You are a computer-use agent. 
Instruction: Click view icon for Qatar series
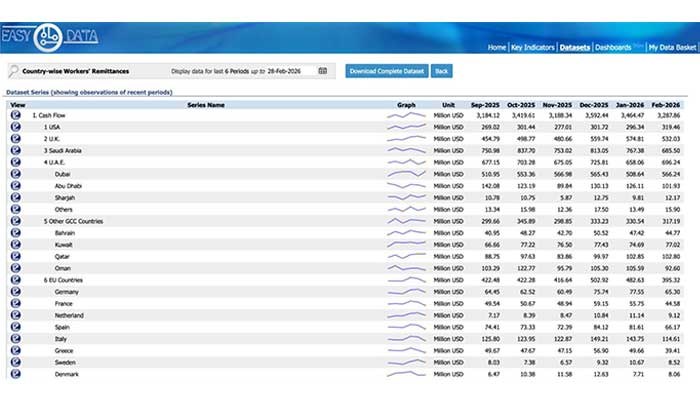(x=15, y=255)
